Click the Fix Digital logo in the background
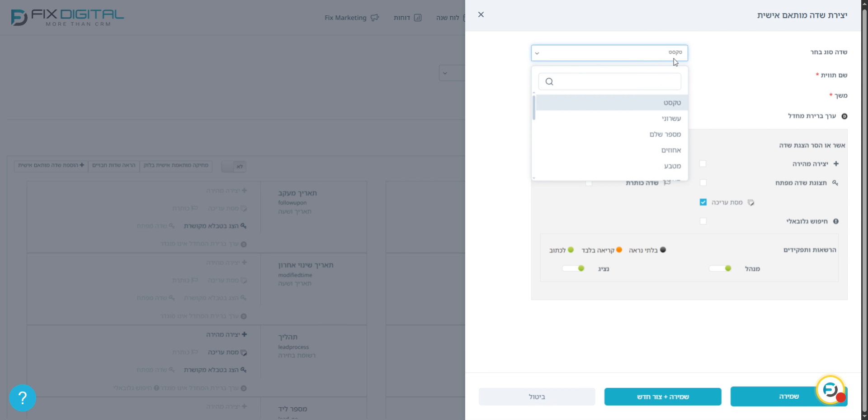Screen dimensions: 868x420 click(x=67, y=18)
